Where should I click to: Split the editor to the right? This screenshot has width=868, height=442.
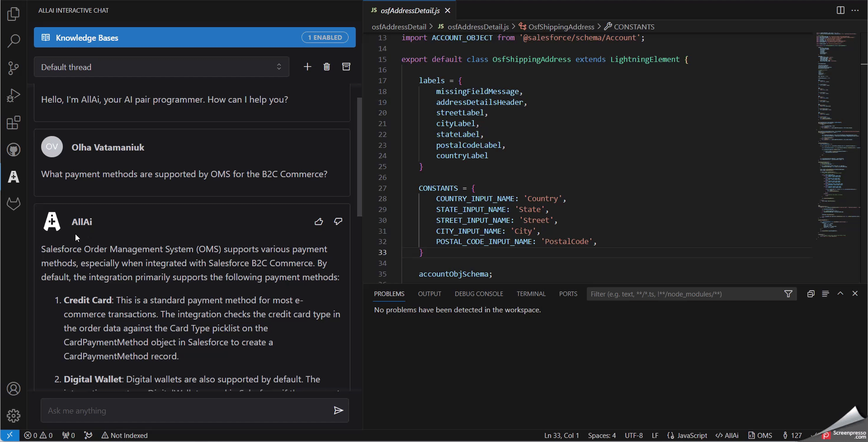point(840,10)
